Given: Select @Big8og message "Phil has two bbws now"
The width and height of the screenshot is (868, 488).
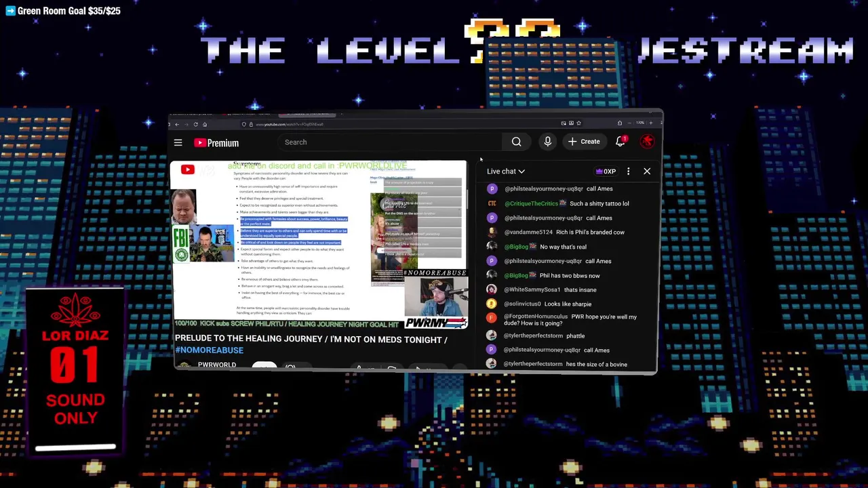Looking at the screenshot, I should point(570,276).
